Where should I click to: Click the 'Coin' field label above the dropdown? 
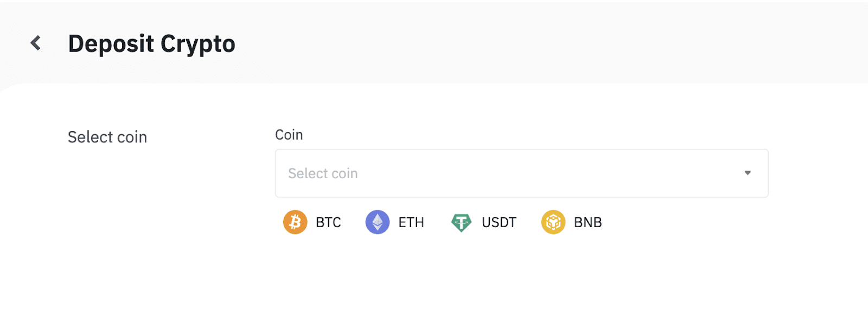tap(289, 135)
